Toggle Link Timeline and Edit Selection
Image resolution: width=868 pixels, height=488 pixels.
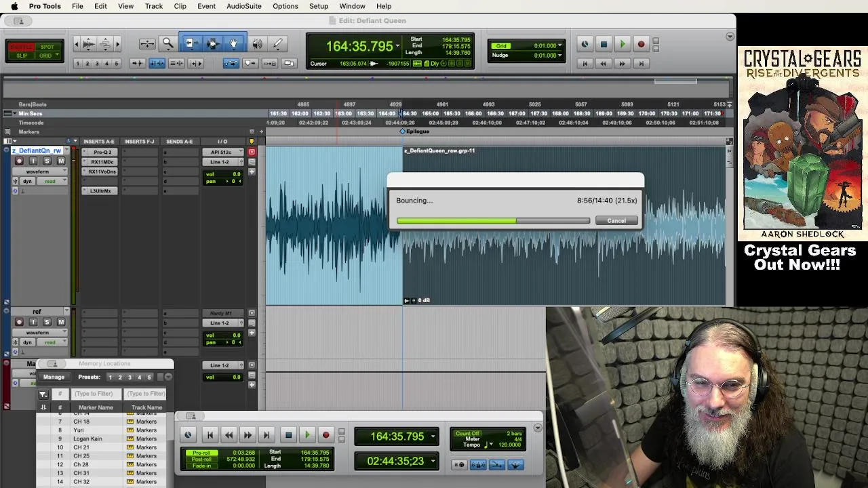pos(157,63)
